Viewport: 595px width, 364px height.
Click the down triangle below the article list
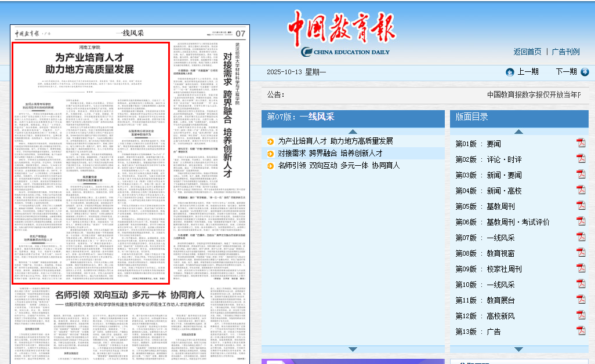click(x=353, y=349)
